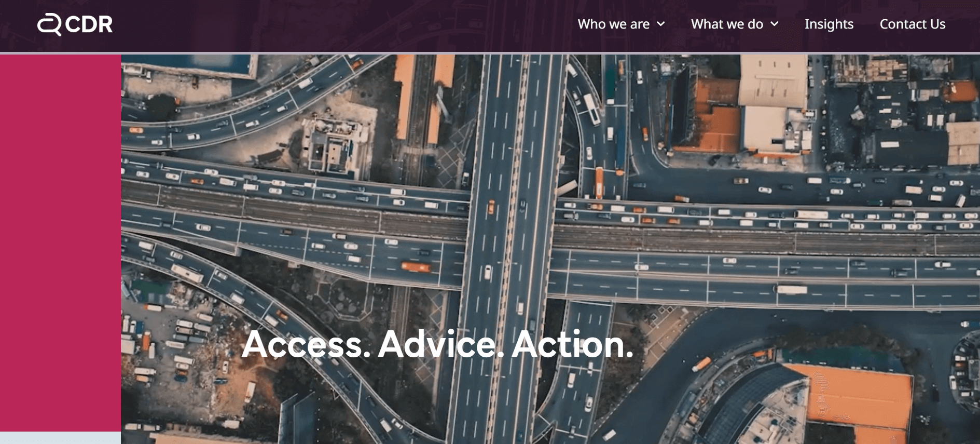Viewport: 980px width, 444px height.
Task: Click the light grey strip below crimson panel
Action: (60, 438)
